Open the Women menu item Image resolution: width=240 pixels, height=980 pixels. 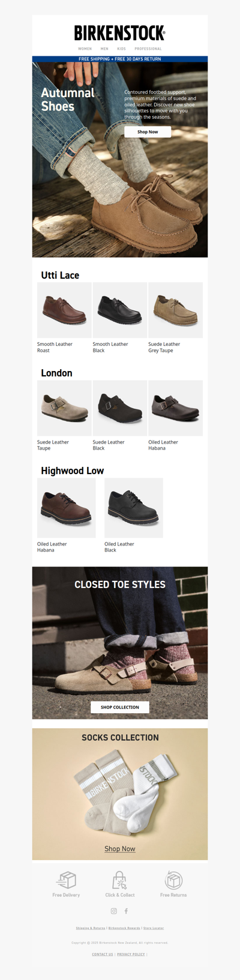85,49
